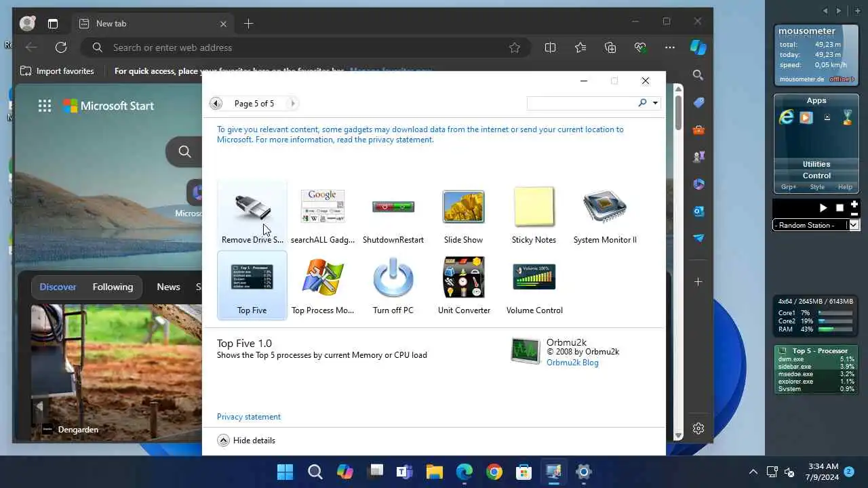The image size is (868, 488).
Task: Open the Edge sidebar Drop paper-plane icon
Action: (698, 238)
